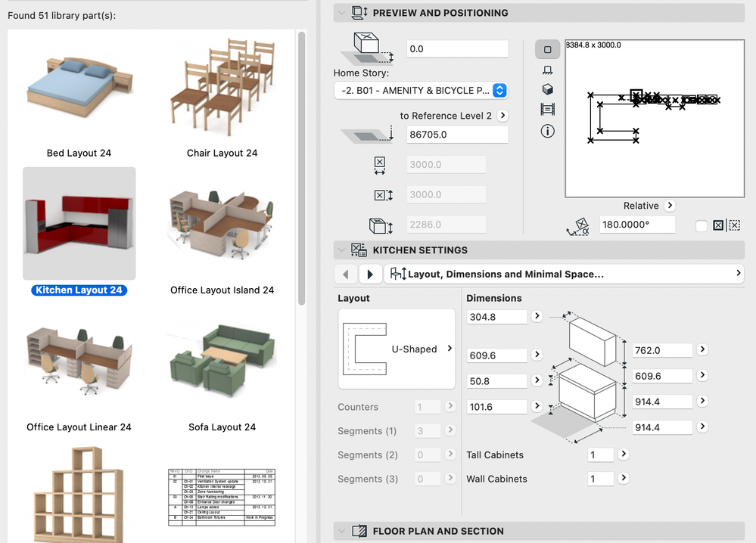Edit the 762.0 dimension field
This screenshot has height=543, width=756.
(662, 350)
